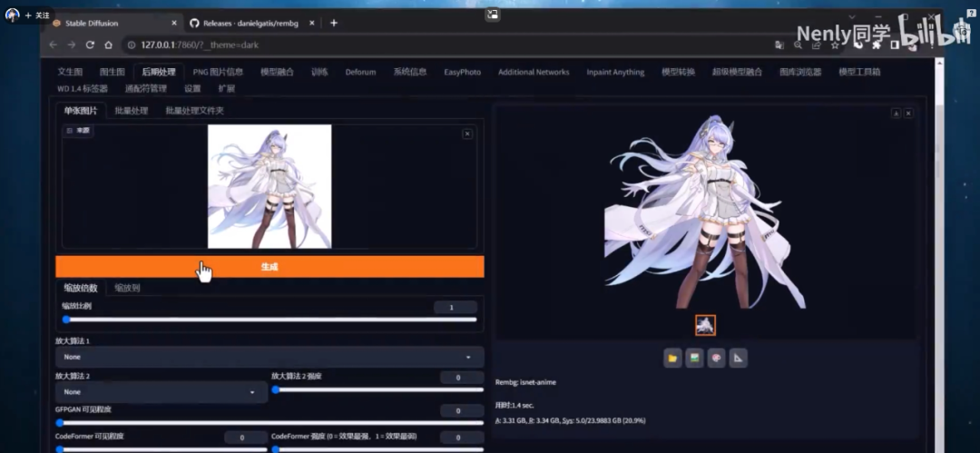980x453 pixels.
Task: Click the source image in the 来源 upload area
Action: pyautogui.click(x=269, y=186)
